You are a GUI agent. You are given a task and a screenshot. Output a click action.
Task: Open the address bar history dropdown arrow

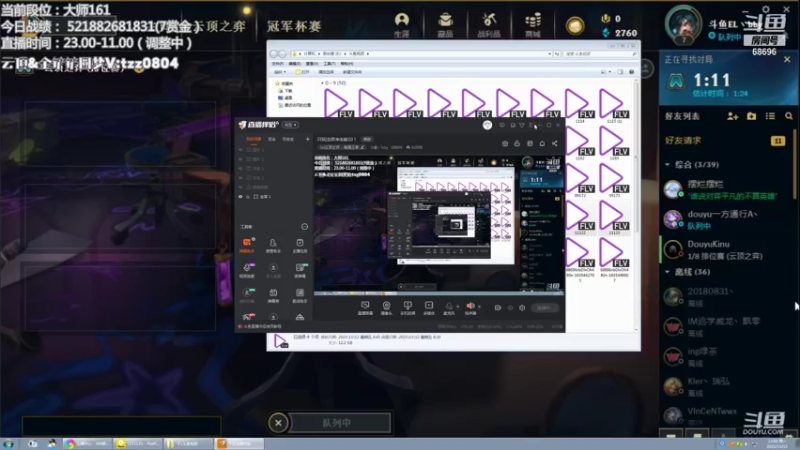click(549, 54)
